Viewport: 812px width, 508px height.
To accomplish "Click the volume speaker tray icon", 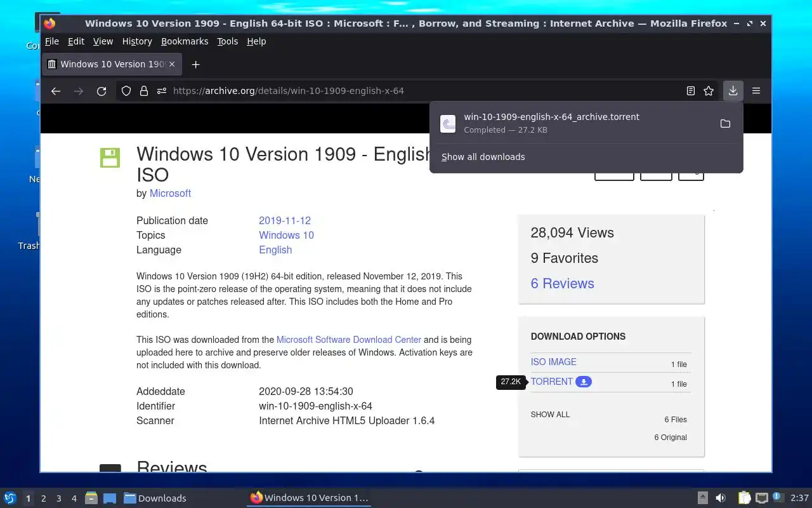I will point(721,498).
